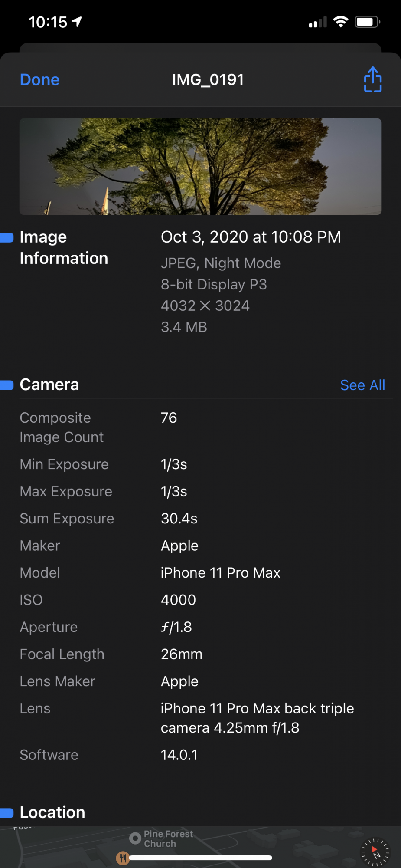
Task: Tap the iPhone 11 Pro Max model value
Action: [x=220, y=573]
